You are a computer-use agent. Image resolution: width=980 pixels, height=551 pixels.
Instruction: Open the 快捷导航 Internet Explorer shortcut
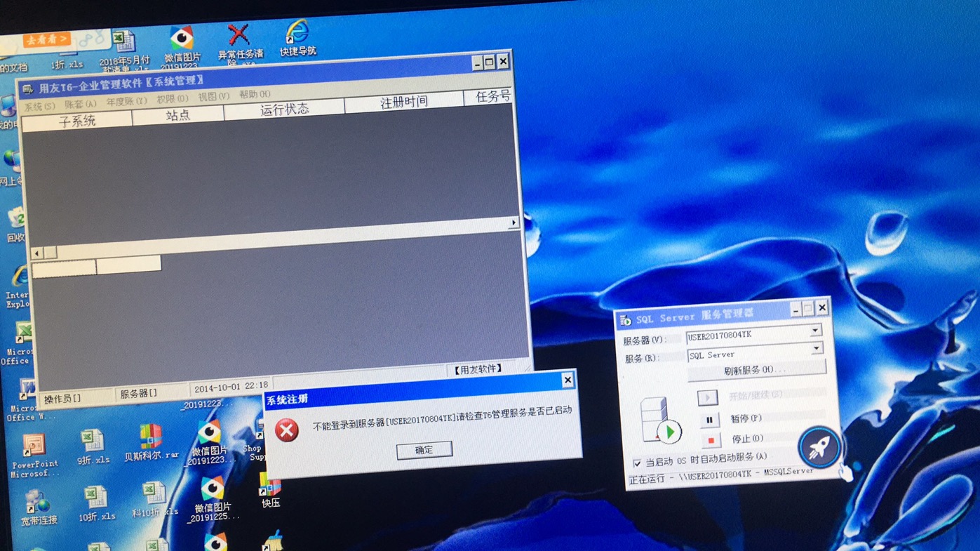tap(297, 39)
